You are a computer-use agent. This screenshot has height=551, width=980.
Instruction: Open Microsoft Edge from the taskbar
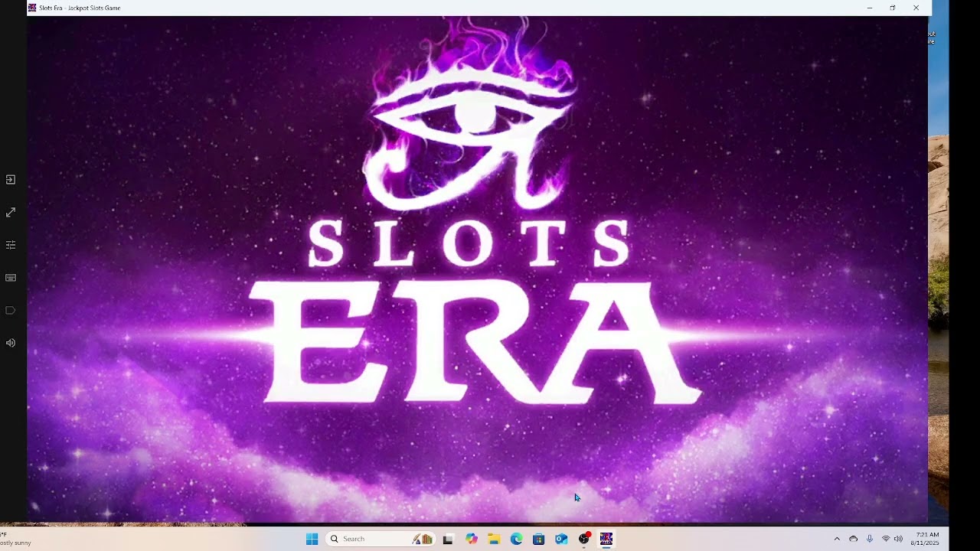tap(516, 539)
